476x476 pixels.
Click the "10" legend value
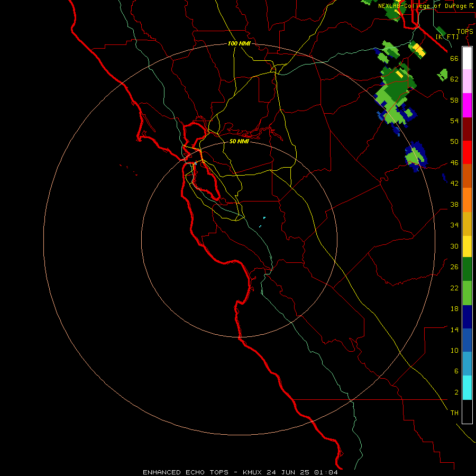[x=454, y=350]
